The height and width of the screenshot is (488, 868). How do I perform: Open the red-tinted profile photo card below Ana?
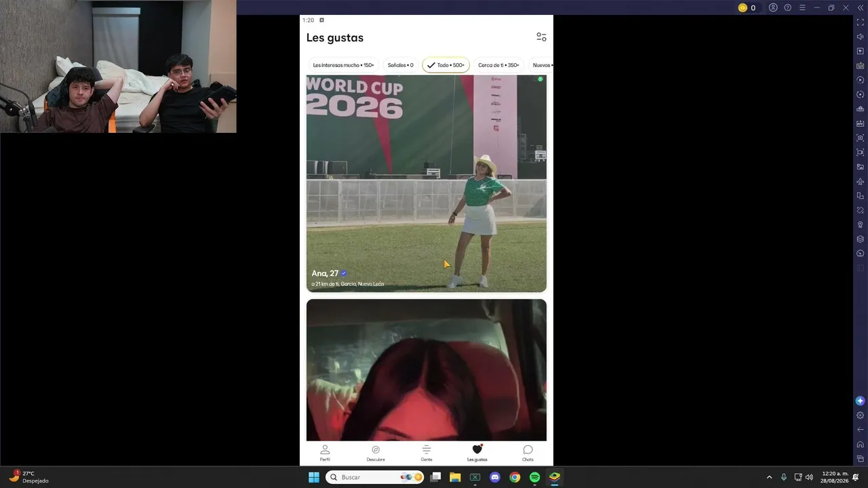coord(427,370)
